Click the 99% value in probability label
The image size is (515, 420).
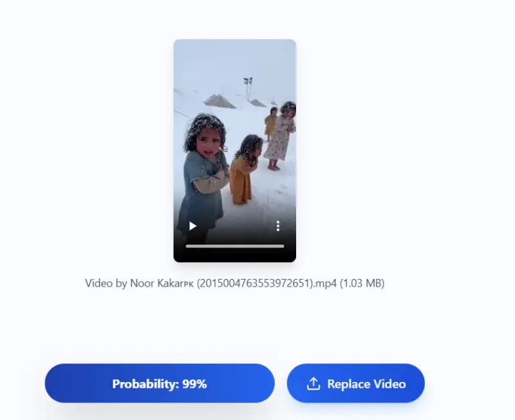point(194,384)
